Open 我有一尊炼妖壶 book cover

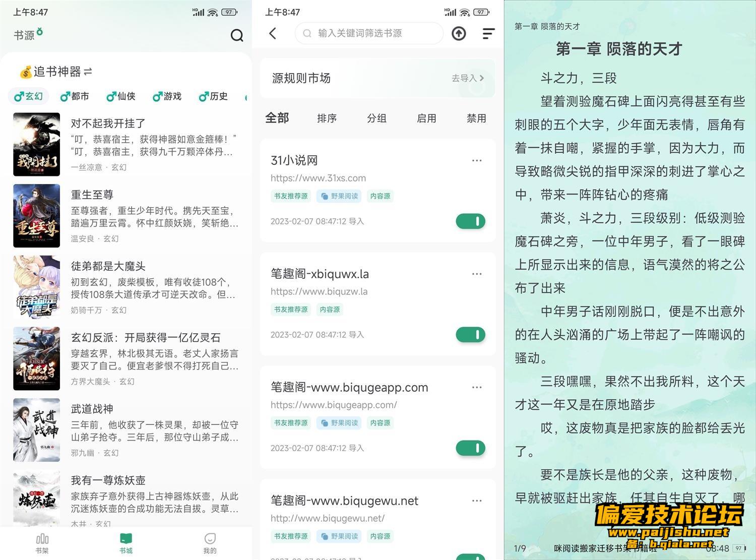[x=36, y=499]
